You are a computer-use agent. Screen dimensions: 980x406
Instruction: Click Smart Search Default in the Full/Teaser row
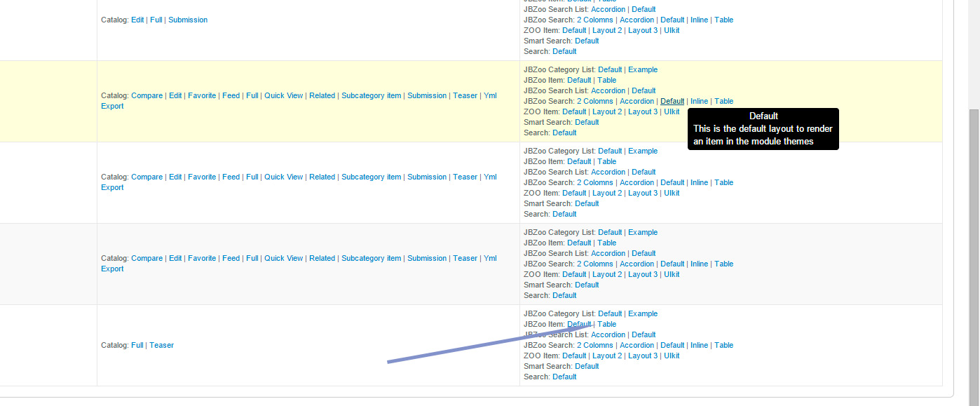pyautogui.click(x=587, y=366)
